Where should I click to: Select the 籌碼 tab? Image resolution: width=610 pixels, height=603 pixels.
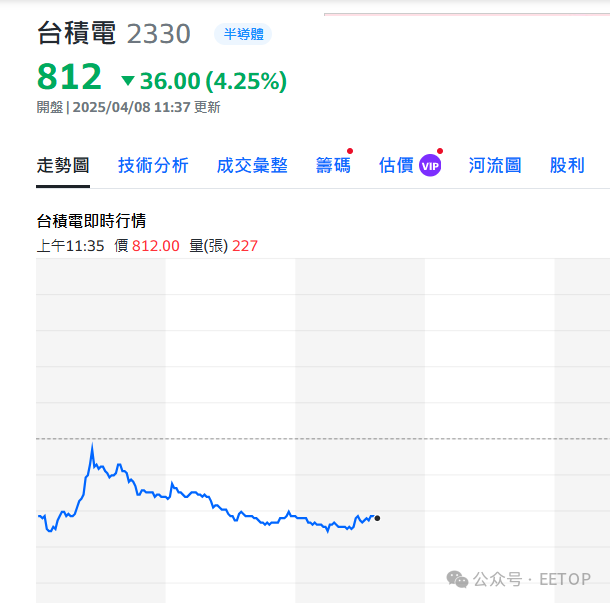pos(333,165)
